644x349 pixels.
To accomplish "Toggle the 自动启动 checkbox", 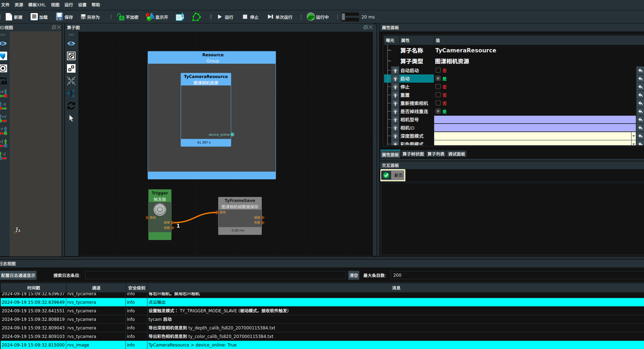I will pos(438,70).
